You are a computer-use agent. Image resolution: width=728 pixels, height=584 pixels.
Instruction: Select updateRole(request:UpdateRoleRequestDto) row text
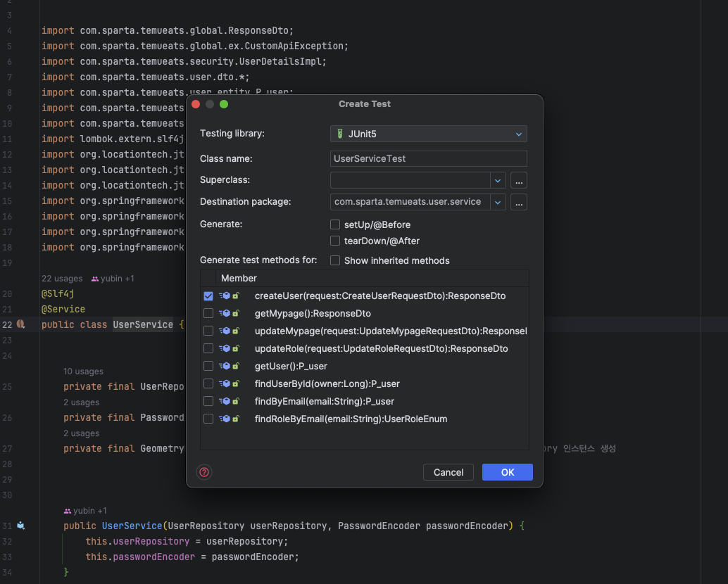click(381, 348)
